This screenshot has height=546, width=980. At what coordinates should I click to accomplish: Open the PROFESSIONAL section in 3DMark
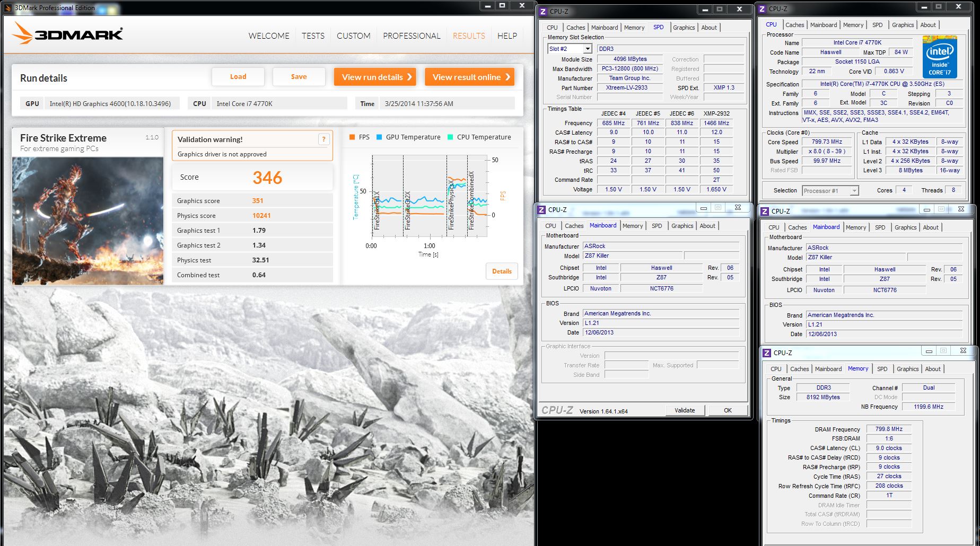click(x=412, y=36)
